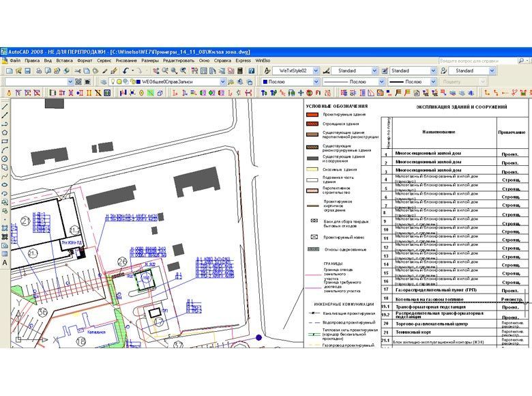Select the Rectangle drawing tool
This screenshot has height=396, width=532.
click(x=5, y=141)
